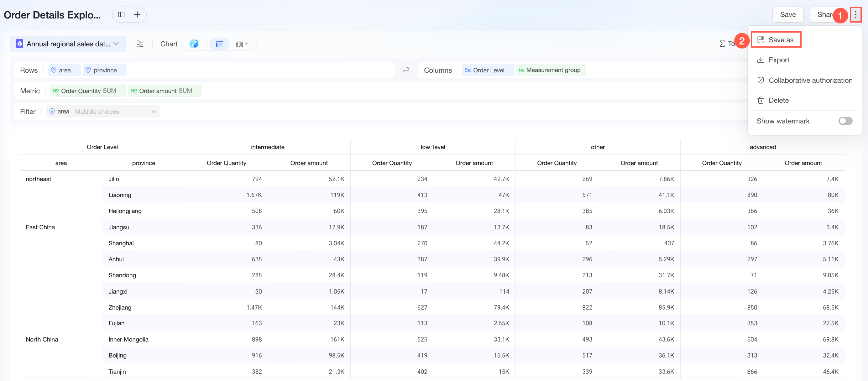Toggle the sidebar panel icon
The height and width of the screenshot is (381, 868).
(x=121, y=14)
